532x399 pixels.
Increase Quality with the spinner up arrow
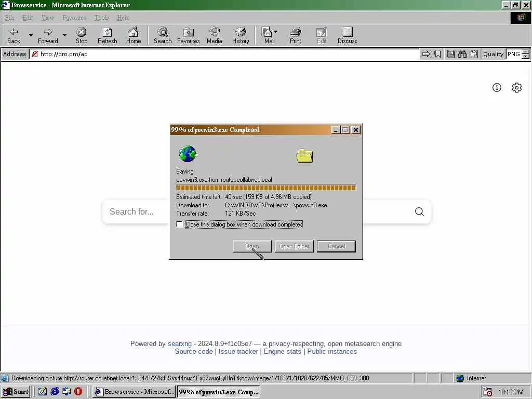tap(526, 51)
